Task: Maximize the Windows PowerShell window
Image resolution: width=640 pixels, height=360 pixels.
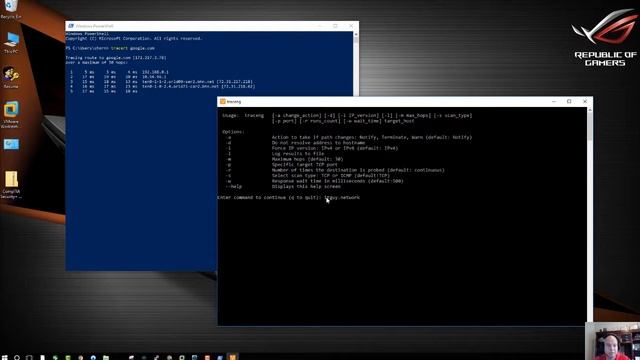Action: (335, 26)
